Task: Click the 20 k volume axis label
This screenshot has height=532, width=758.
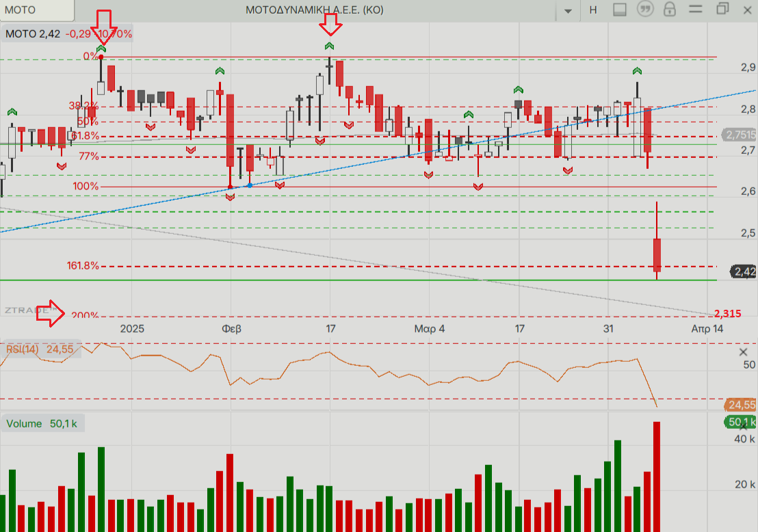Action: coord(744,484)
